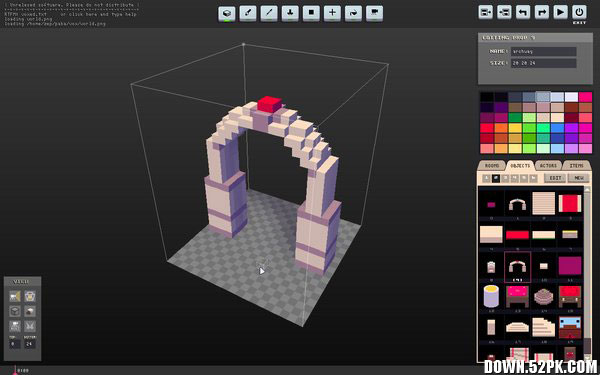Click the Edit button in Objects panel
This screenshot has height=375, width=600.
(x=555, y=178)
